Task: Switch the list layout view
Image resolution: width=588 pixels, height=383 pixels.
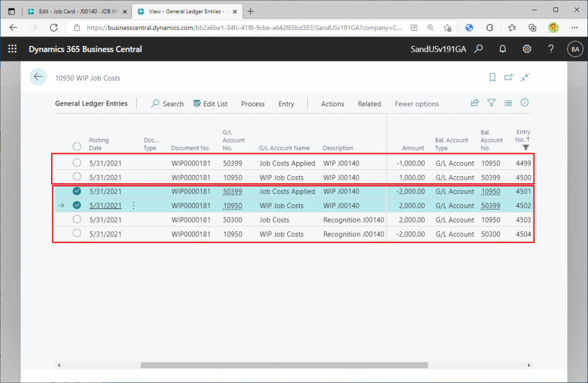Action: point(508,103)
